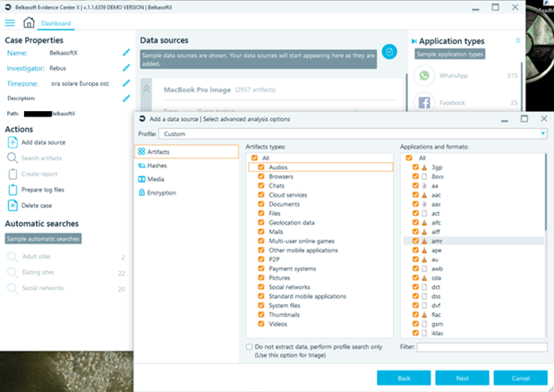Switch to the Dashboard tab
Image resolution: width=554 pixels, height=392 pixels.
(x=55, y=23)
